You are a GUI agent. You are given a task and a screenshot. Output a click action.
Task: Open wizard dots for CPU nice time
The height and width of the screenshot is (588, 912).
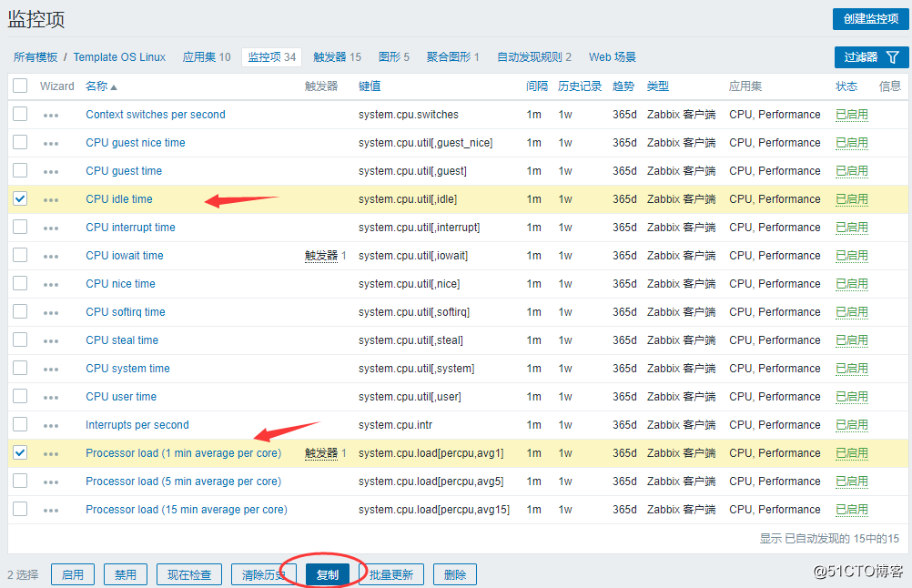click(51, 284)
